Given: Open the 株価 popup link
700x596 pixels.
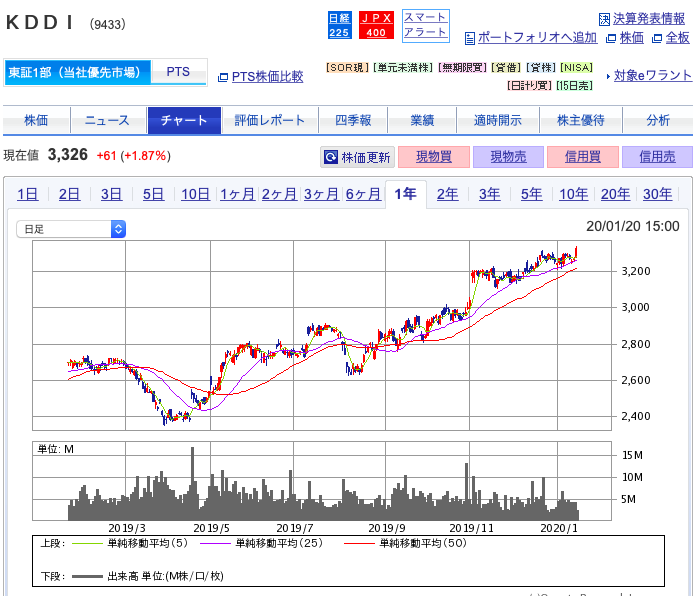Looking at the screenshot, I should 631,38.
